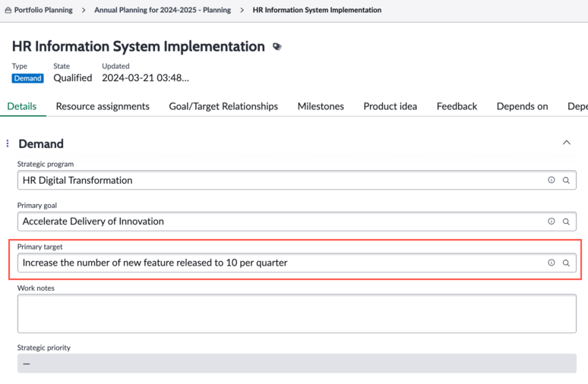This screenshot has height=384, width=588.
Task: Show info for Primary target field
Action: click(x=552, y=263)
